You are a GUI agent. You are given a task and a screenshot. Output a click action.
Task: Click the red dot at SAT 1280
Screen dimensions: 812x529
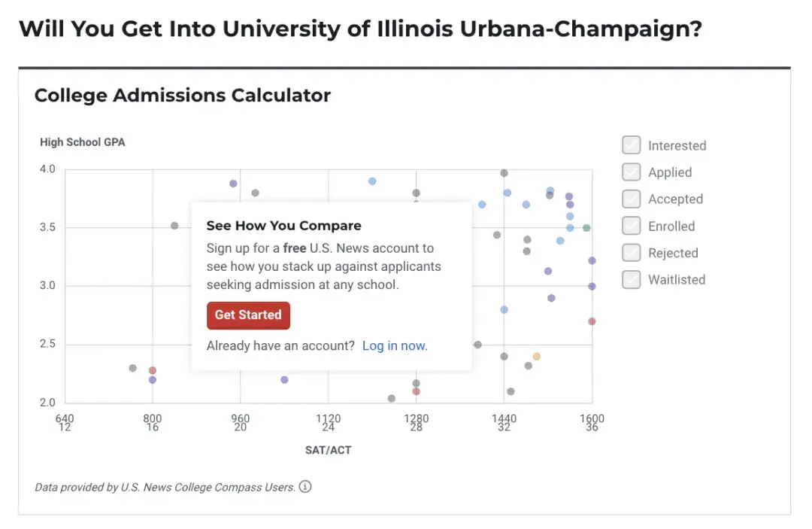click(x=416, y=391)
